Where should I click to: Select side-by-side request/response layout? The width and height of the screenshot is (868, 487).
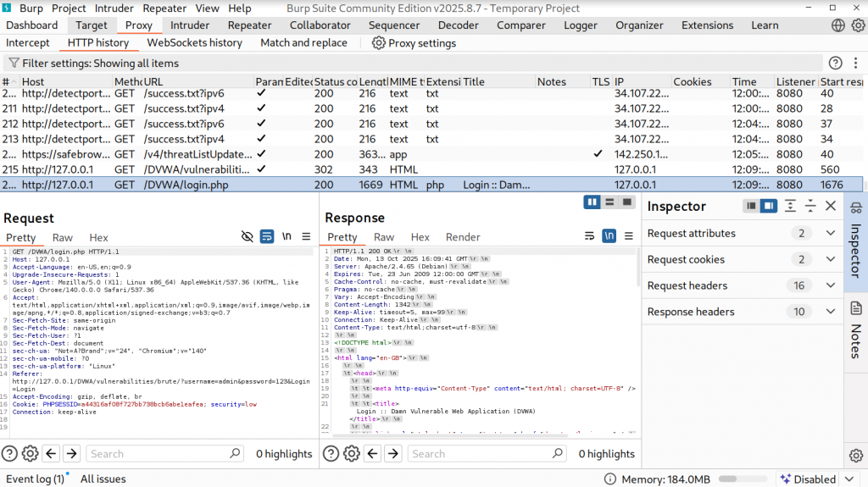point(593,202)
